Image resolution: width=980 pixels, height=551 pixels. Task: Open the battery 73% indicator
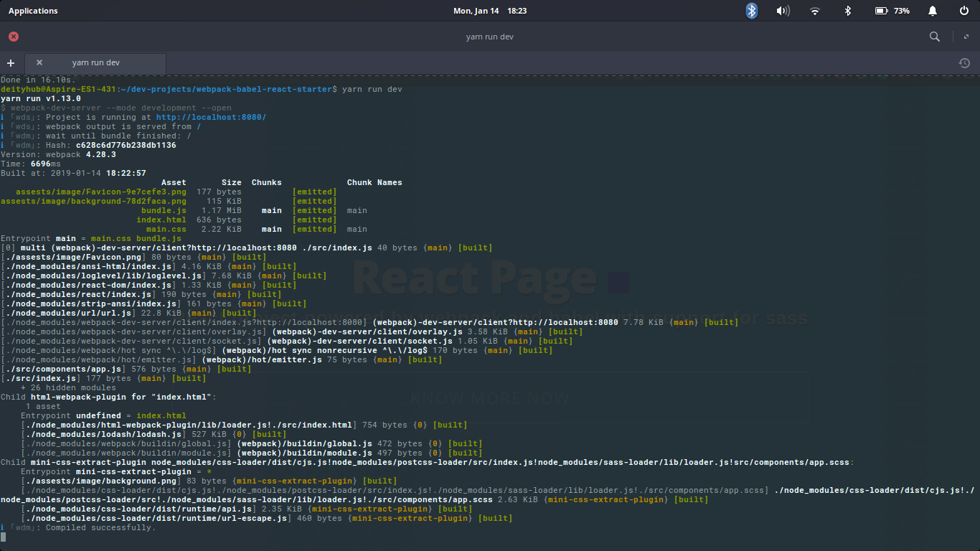[892, 11]
